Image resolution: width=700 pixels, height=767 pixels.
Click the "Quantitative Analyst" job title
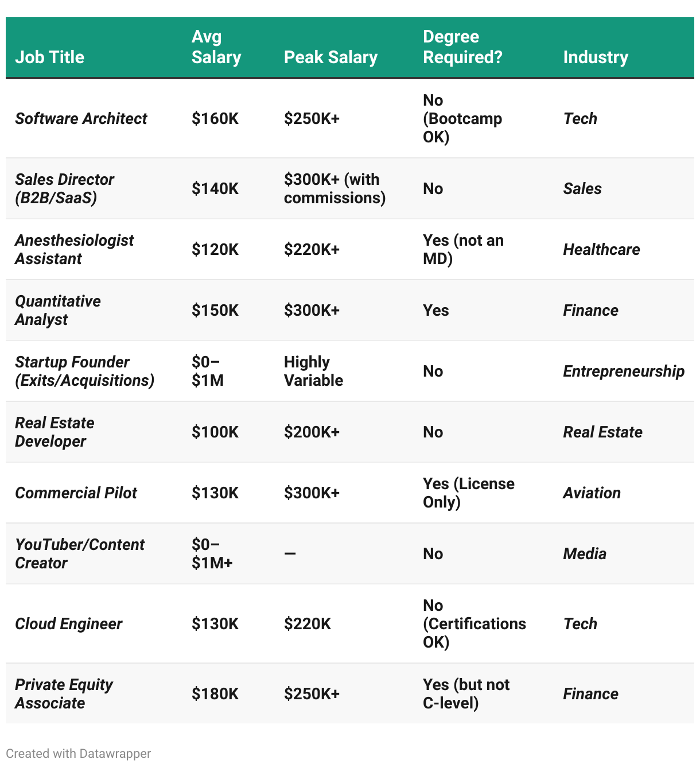point(57,310)
